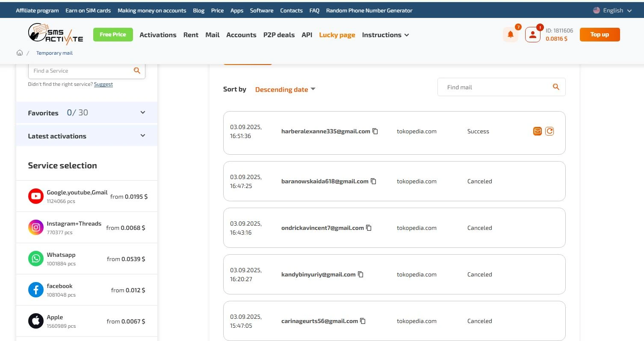Open the Descending date sort dropdown

[285, 89]
